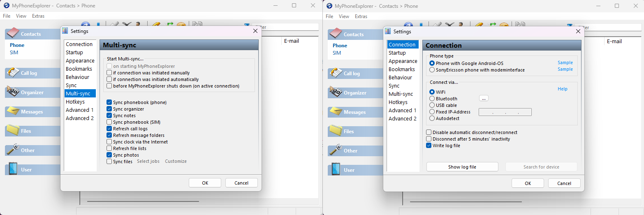The width and height of the screenshot is (644, 215).
Task: Enable Refresh file lists option
Action: pos(109,148)
